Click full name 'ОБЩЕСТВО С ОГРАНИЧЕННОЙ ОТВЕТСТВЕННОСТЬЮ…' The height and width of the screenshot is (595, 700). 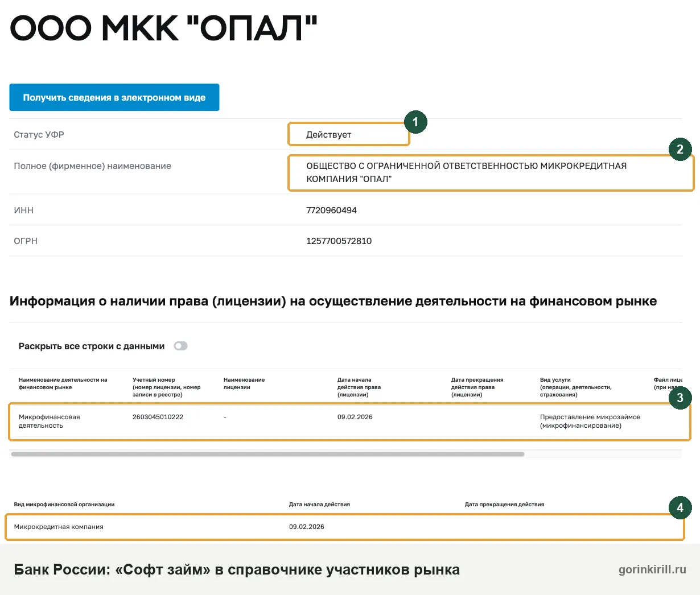[466, 172]
